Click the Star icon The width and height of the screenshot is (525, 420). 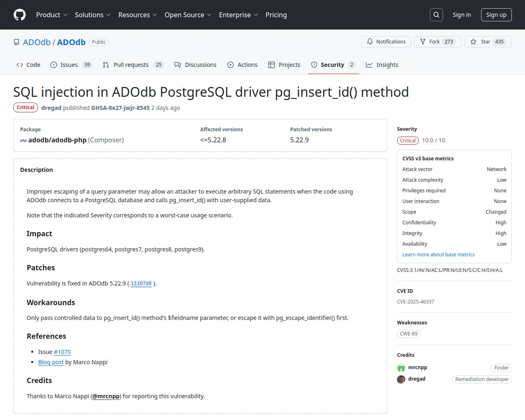point(473,42)
